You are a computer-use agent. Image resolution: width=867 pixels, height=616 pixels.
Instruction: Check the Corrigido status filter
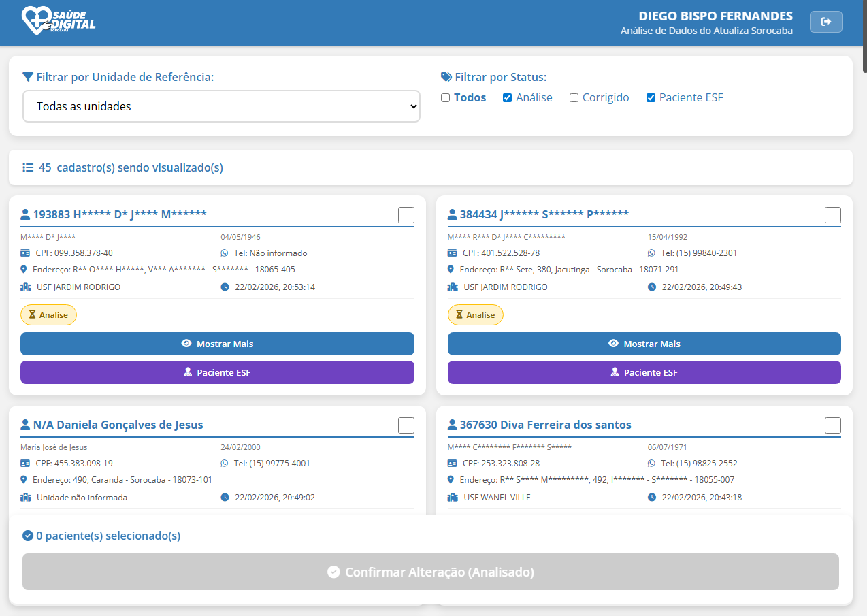[574, 98]
